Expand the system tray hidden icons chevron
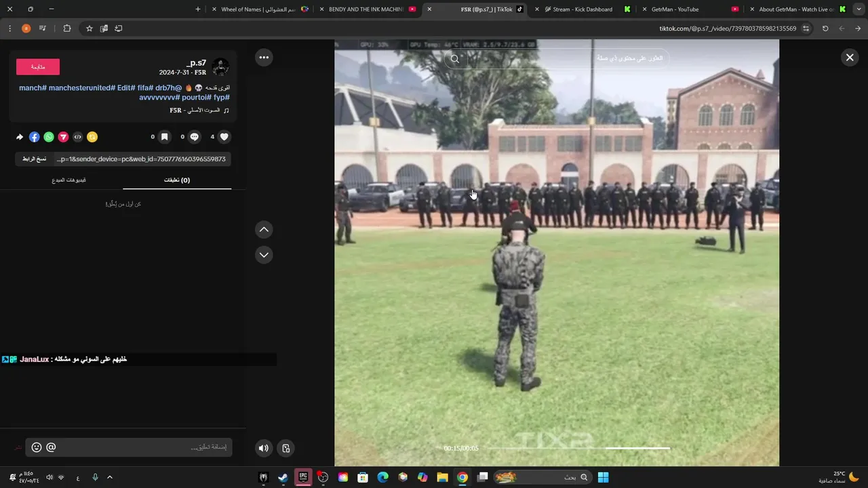The width and height of the screenshot is (868, 488). [x=110, y=477]
